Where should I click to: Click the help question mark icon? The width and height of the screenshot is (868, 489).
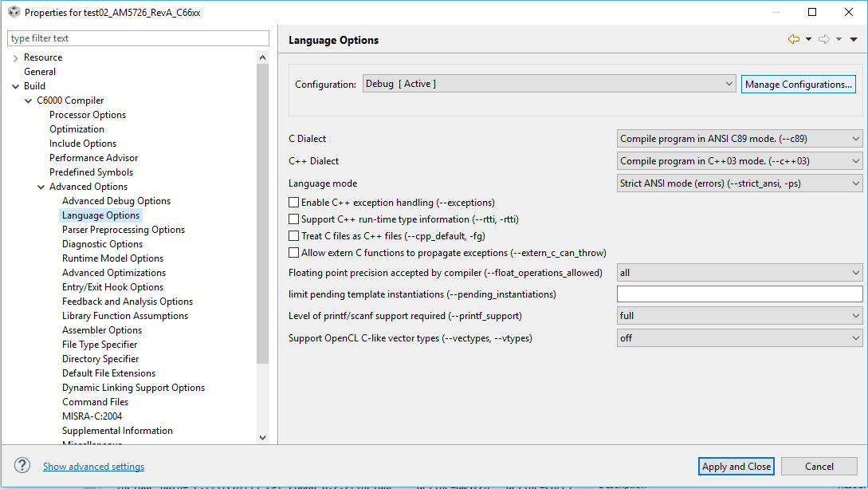coord(22,466)
